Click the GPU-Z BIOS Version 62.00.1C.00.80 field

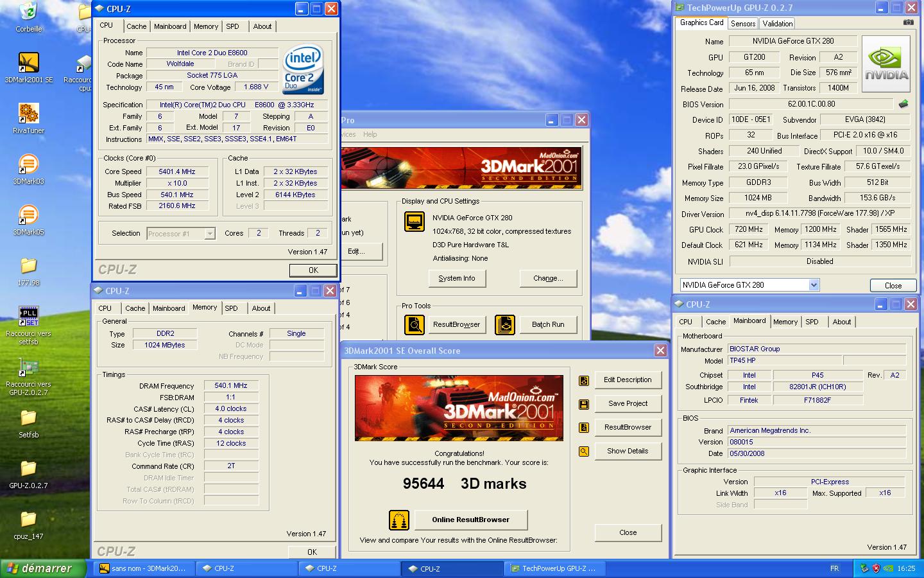(x=811, y=104)
